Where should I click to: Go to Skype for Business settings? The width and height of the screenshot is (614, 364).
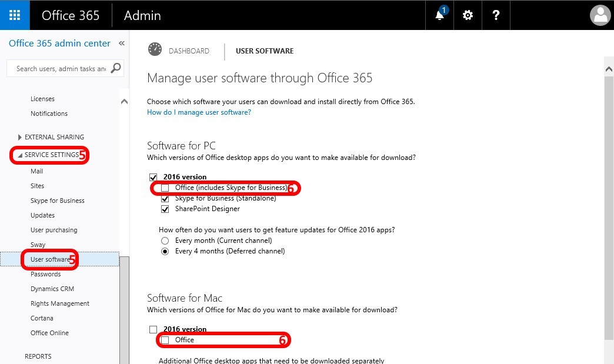57,201
